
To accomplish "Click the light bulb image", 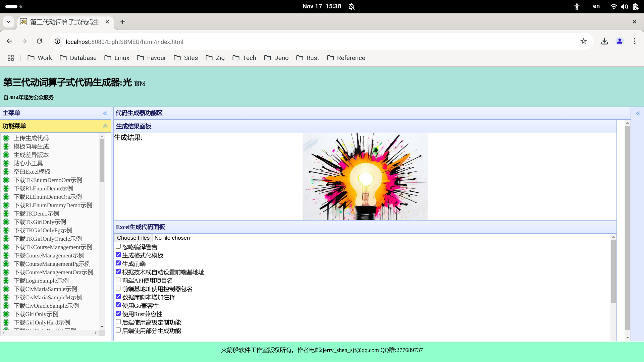I will (365, 176).
